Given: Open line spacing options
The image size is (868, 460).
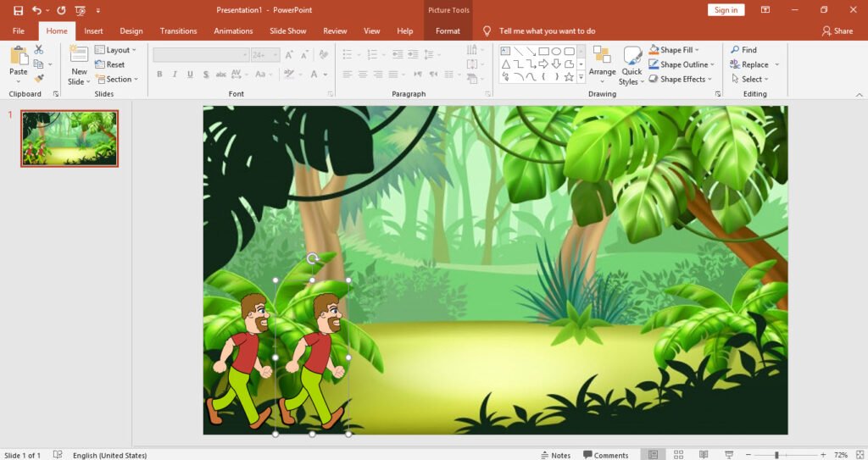Looking at the screenshot, I should tap(431, 54).
